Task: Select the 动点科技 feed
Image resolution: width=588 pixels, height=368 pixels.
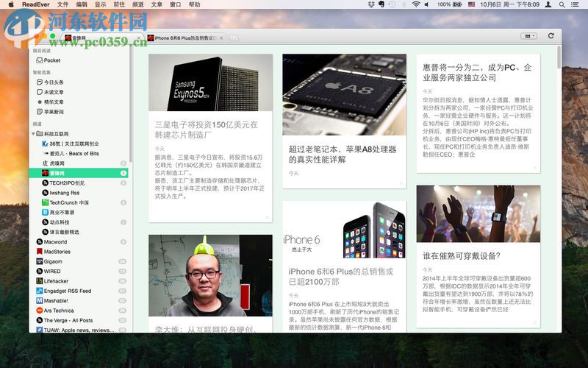Action: [56, 222]
